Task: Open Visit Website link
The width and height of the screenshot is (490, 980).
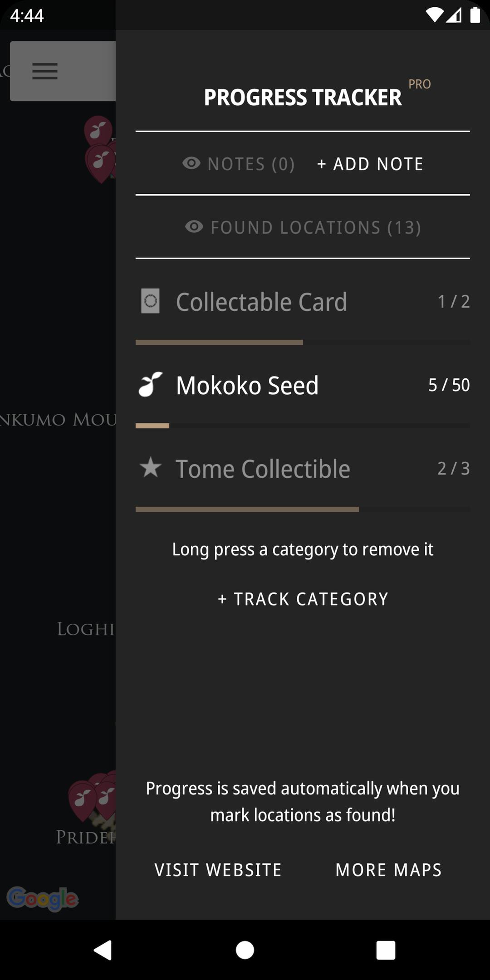Action: (x=218, y=870)
